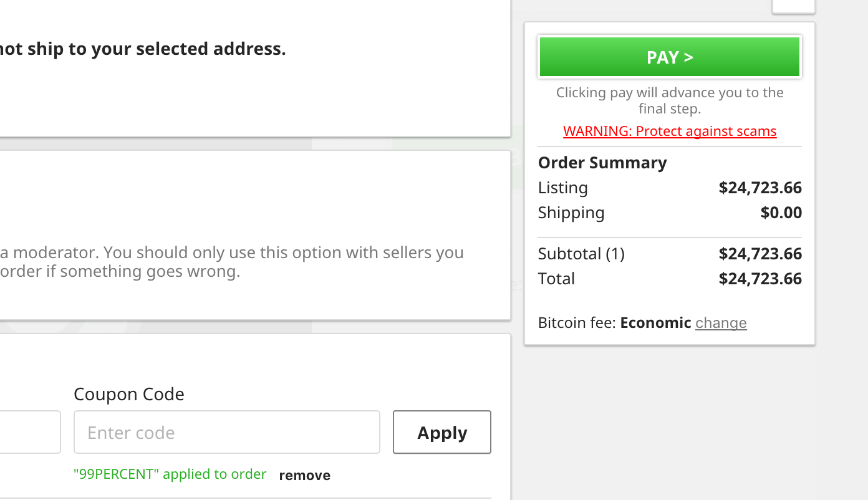Click the 'Enter code' coupon field
Screen dimensions: 868x500
226,431
